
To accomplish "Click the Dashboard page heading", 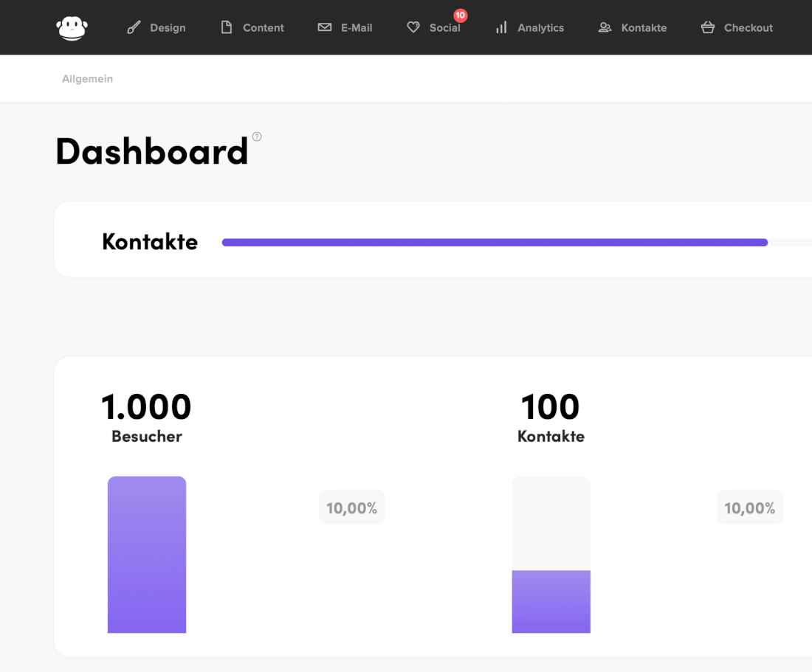I will (x=152, y=151).
